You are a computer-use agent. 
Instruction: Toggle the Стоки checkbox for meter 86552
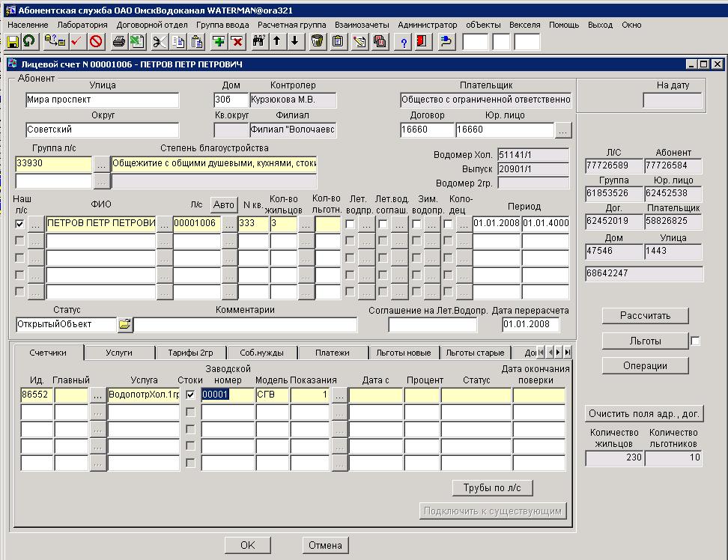coord(190,395)
